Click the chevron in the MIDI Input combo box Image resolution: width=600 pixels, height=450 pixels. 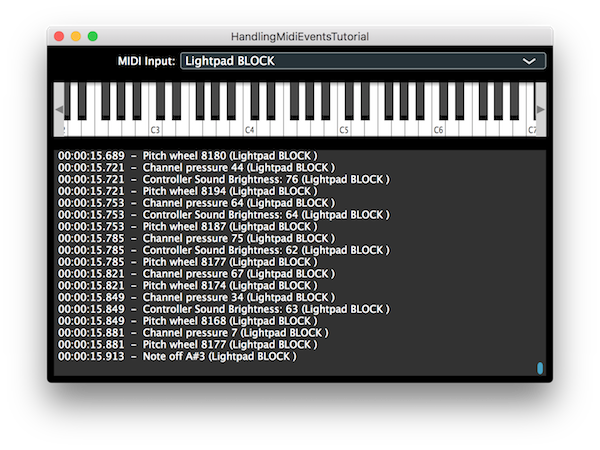click(530, 61)
